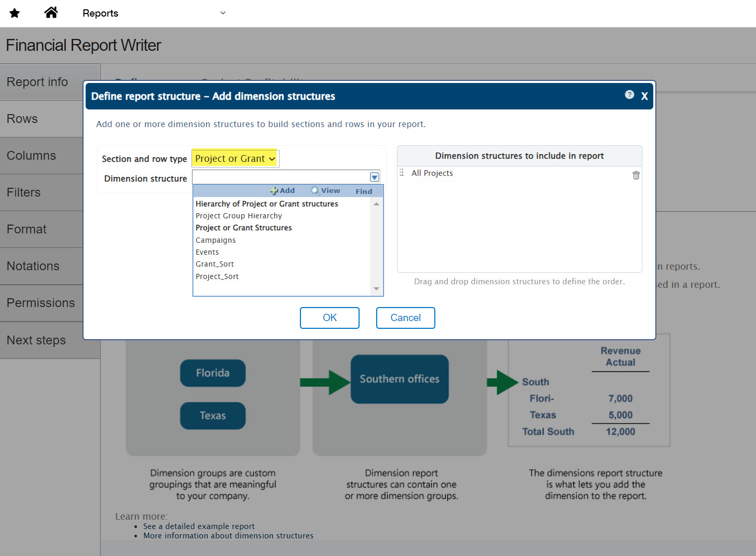Select the Events list entry

[x=207, y=252]
